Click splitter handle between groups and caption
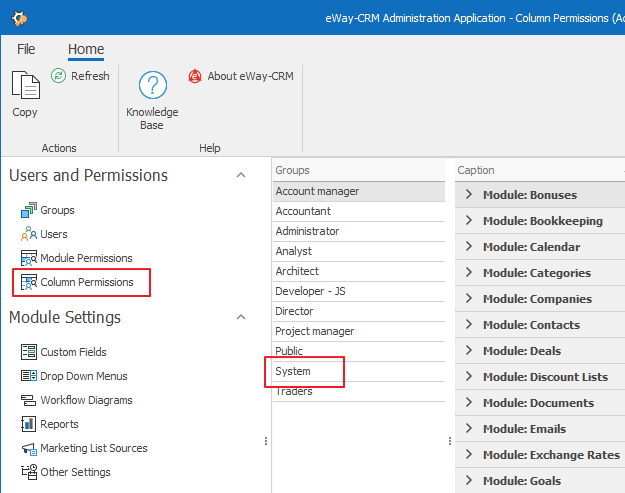 (x=450, y=441)
